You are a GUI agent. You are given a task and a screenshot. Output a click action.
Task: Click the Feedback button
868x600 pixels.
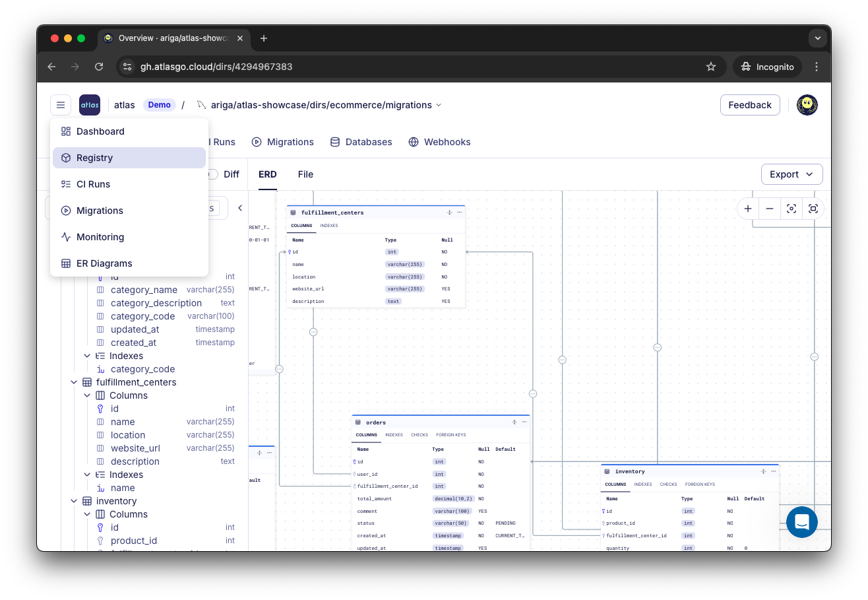coord(750,104)
